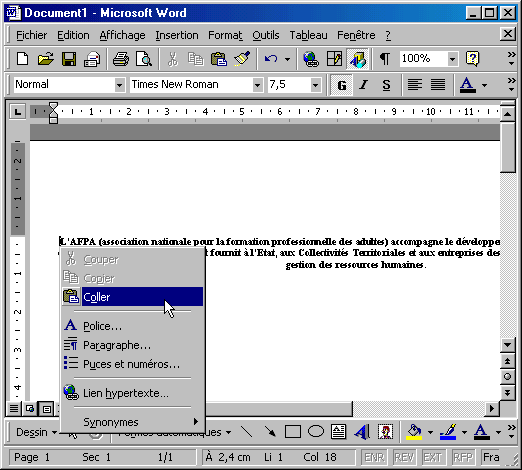Open Puces et numéros... context entry
This screenshot has height=470, width=522.
click(x=133, y=364)
